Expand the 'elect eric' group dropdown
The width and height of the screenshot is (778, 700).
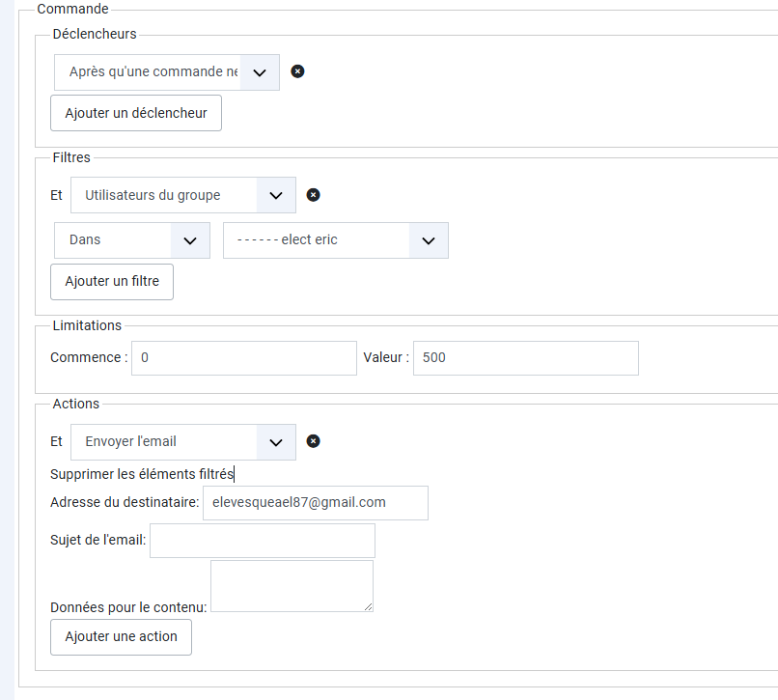click(x=335, y=239)
